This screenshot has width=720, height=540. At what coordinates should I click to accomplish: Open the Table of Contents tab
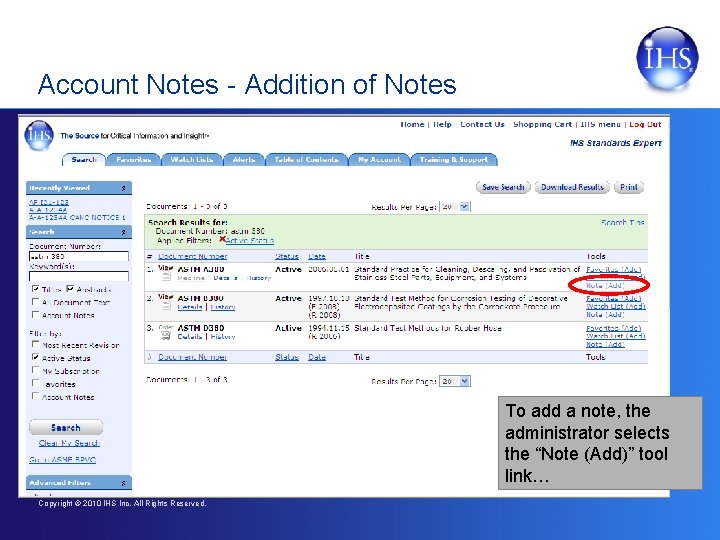coord(306,159)
